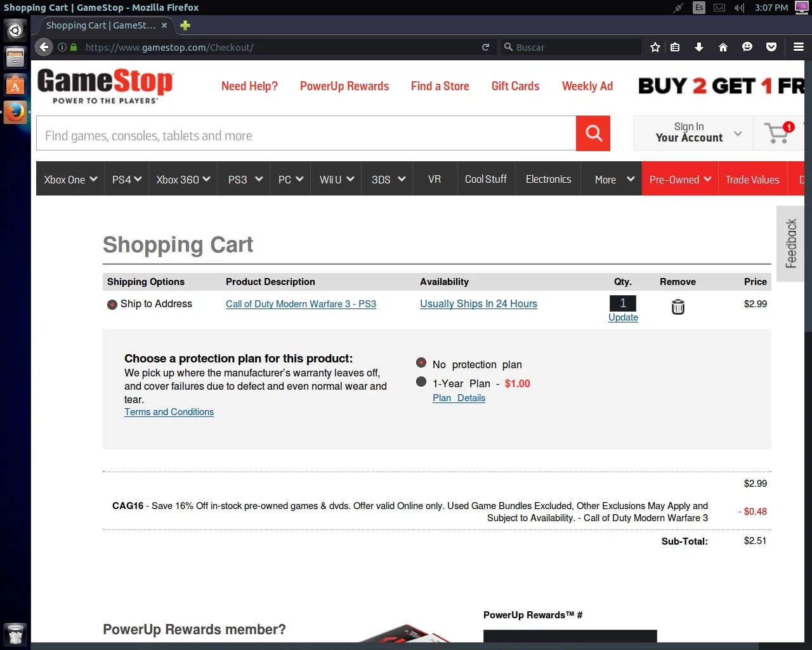Viewport: 812px width, 650px height.
Task: Click the Buy 2 Get 1 banner
Action: coord(721,86)
